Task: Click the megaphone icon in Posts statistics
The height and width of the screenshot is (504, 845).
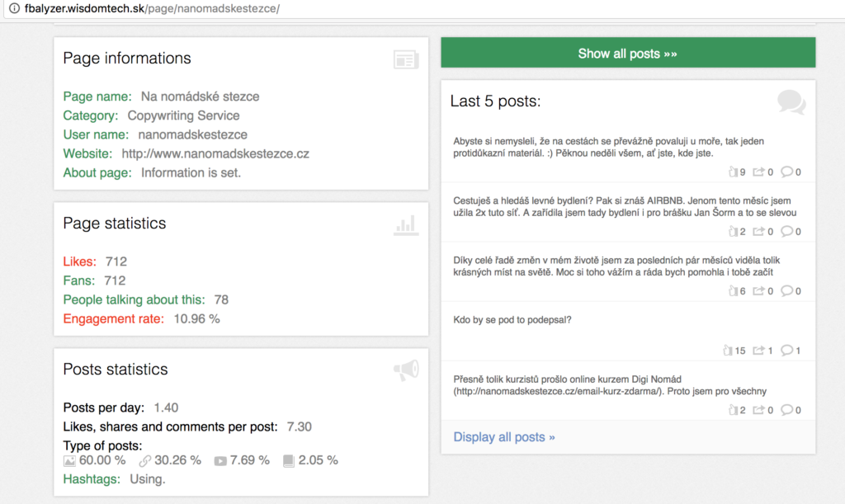Action: (x=406, y=370)
